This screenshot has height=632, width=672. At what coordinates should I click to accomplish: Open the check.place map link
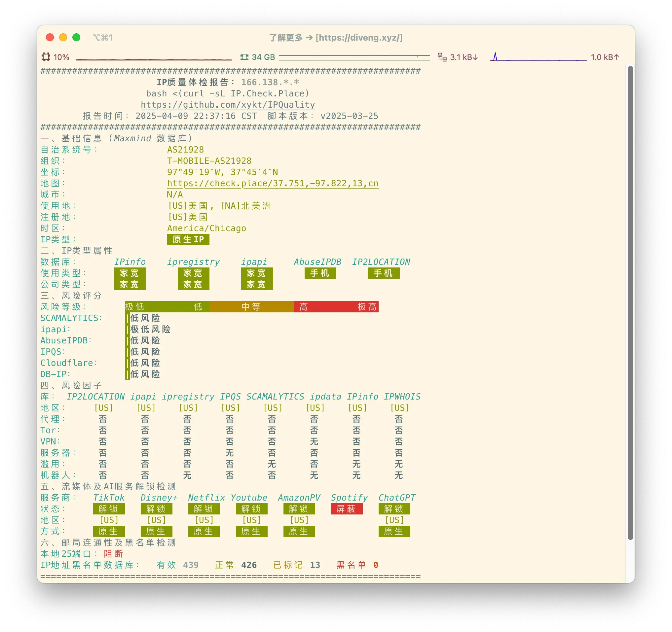(x=273, y=183)
